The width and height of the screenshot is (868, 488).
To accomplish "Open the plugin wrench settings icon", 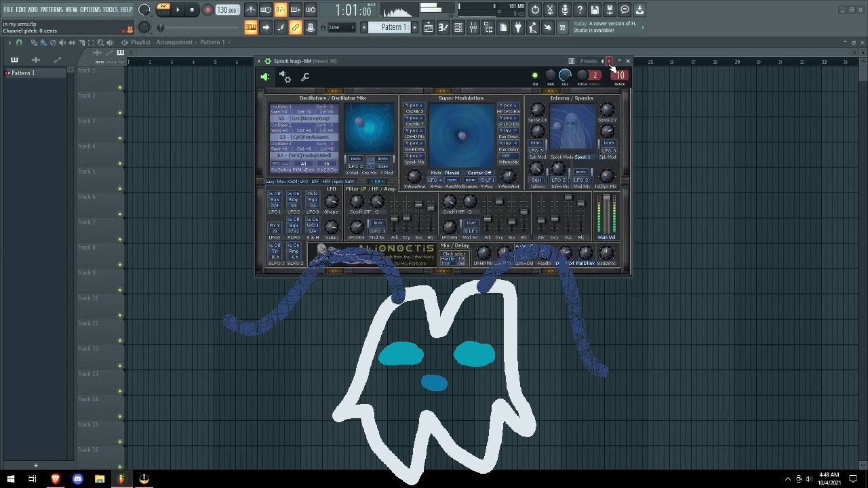I will tap(305, 77).
